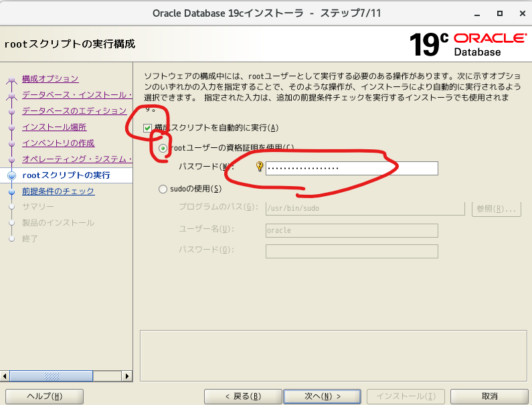
Task: Click the password hint lightbulb icon
Action: [x=260, y=166]
